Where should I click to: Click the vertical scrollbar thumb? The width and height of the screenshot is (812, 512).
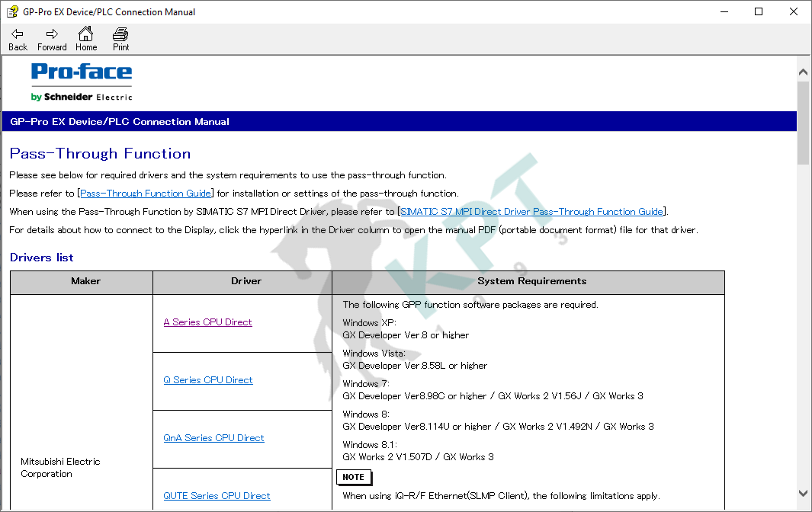(803, 123)
